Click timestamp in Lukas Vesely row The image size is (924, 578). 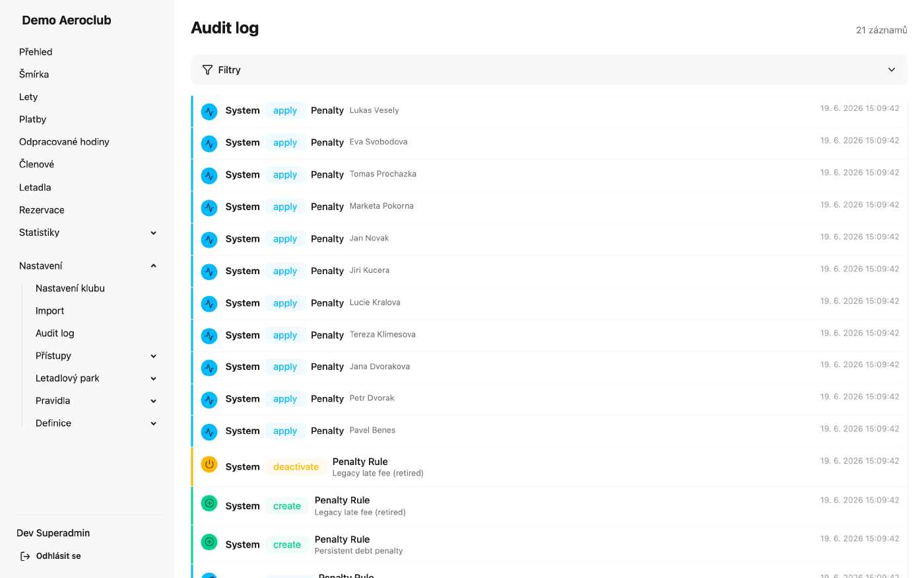tap(859, 108)
